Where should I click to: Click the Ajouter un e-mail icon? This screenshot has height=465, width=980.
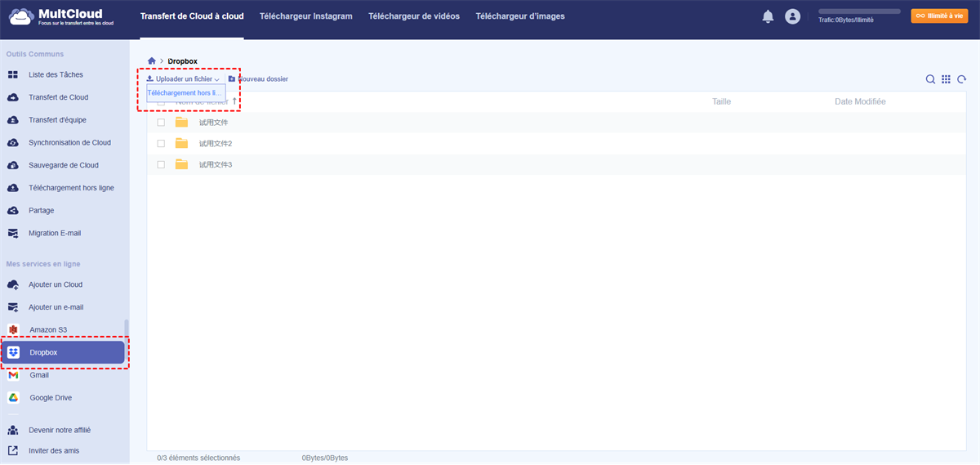(13, 307)
